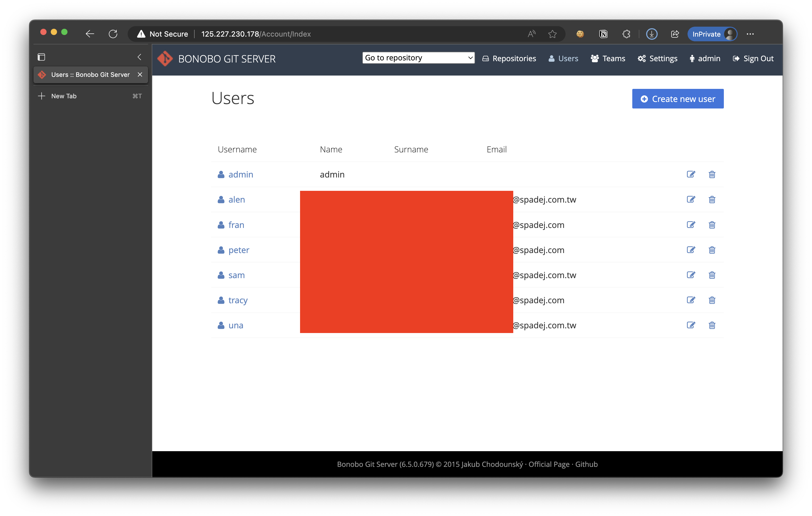
Task: Open admin account in navigation bar
Action: pyautogui.click(x=705, y=59)
